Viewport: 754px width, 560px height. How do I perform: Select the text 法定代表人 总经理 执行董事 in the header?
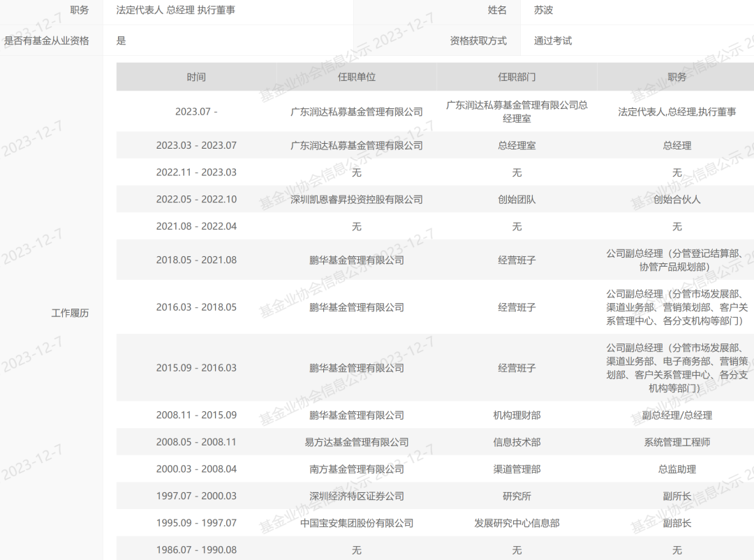(x=175, y=10)
